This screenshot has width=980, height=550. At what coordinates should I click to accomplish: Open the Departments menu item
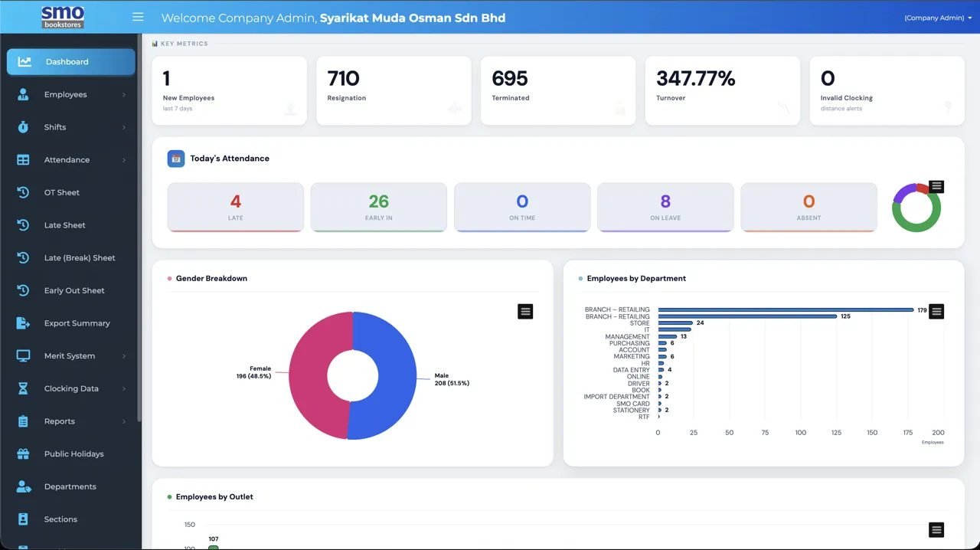(x=71, y=486)
